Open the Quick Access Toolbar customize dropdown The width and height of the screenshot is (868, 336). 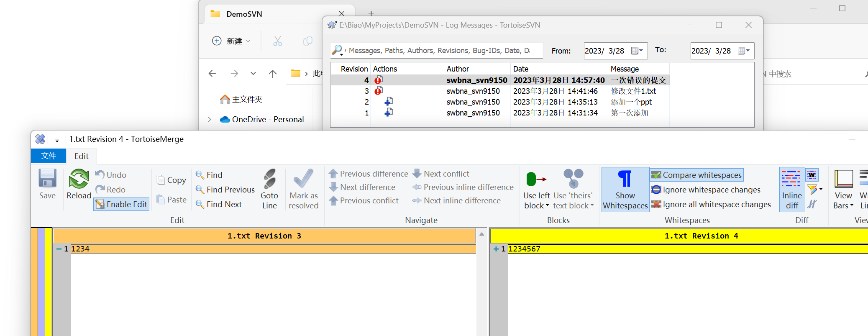(57, 140)
